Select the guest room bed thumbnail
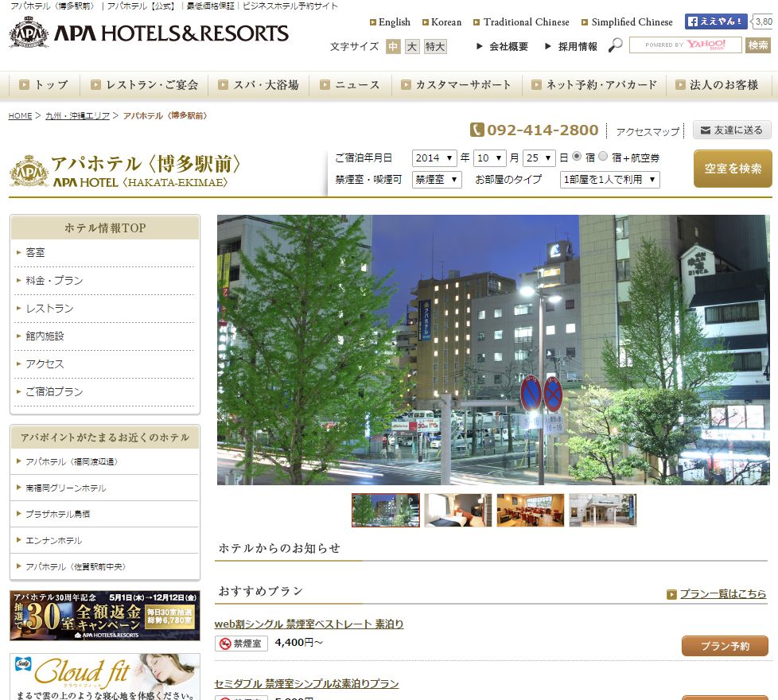Image resolution: width=778 pixels, height=700 pixels. click(x=458, y=510)
